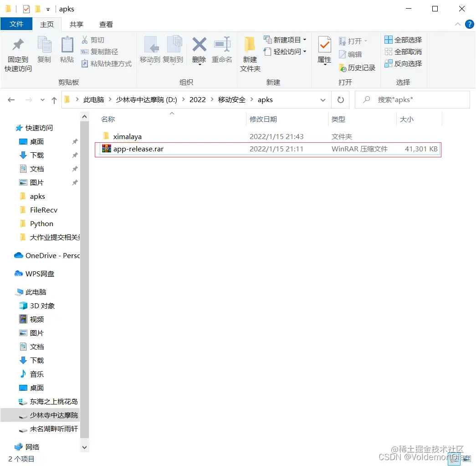Screen dimensions: 476x466
Task: Refresh the folder with the refresh icon
Action: pos(340,99)
